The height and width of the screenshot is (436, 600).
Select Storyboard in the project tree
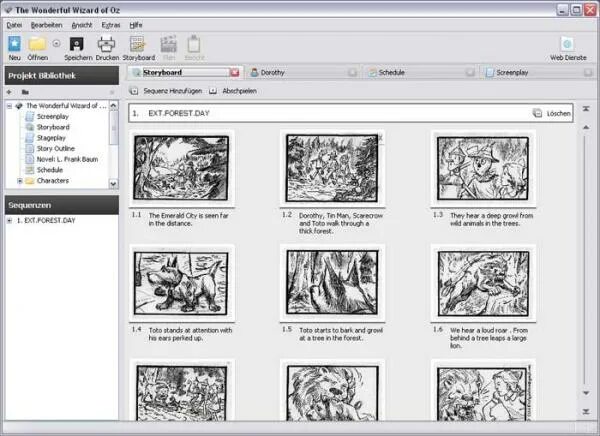[x=53, y=127]
